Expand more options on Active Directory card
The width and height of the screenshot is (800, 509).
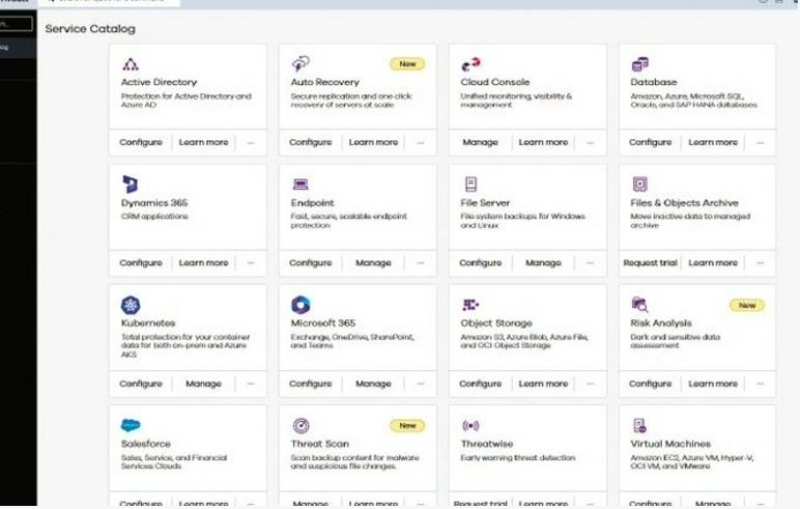[x=250, y=142]
